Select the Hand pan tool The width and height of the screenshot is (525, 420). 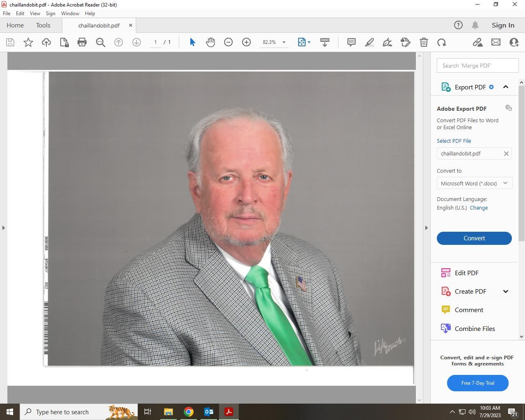(x=210, y=42)
